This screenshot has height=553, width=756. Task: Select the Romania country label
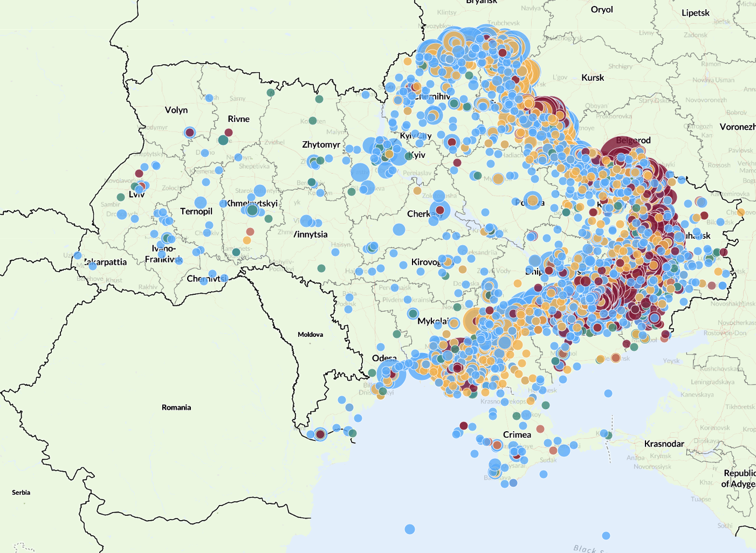(176, 407)
